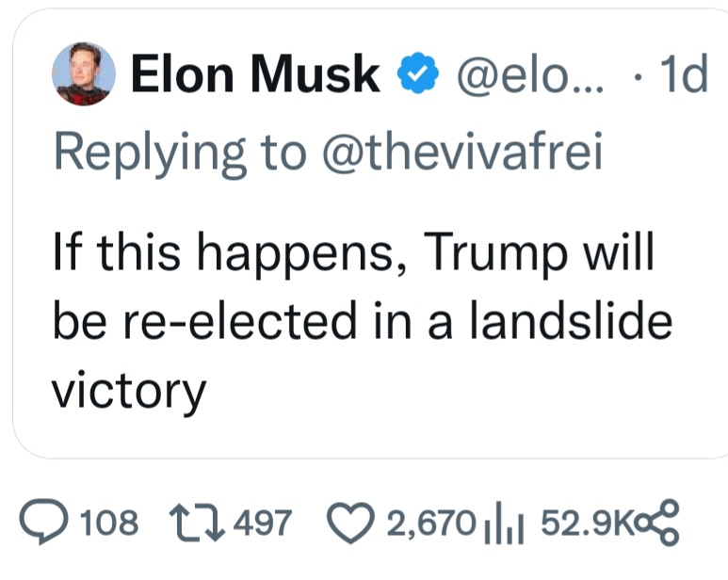Click the word "victory" in the tweet
This screenshot has width=728, height=580.
127,388
